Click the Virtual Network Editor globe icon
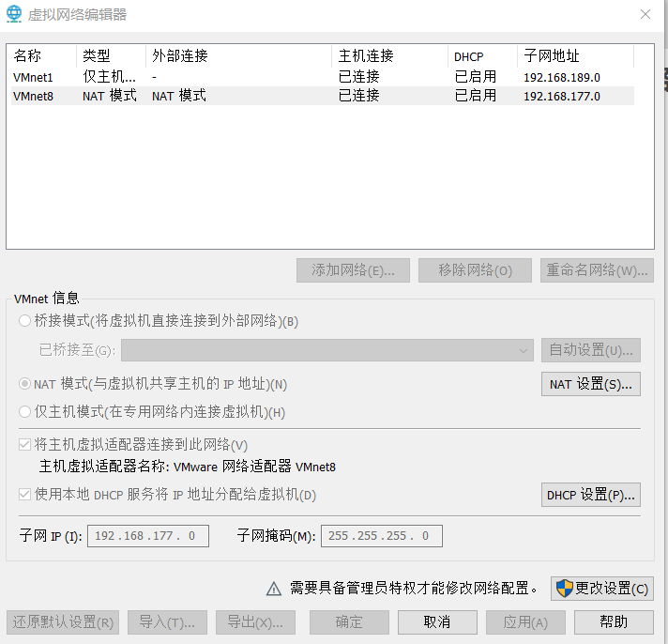This screenshot has height=644, width=668. pos(14,14)
